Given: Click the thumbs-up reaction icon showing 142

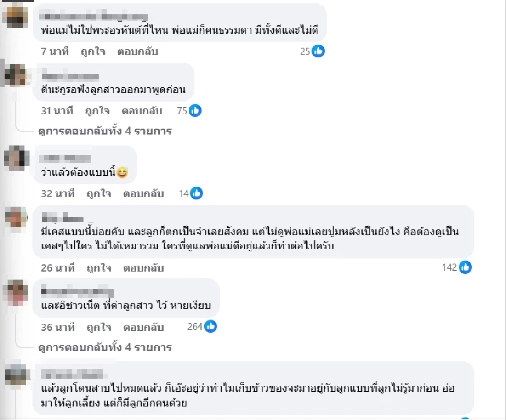Looking at the screenshot, I should [466, 267].
